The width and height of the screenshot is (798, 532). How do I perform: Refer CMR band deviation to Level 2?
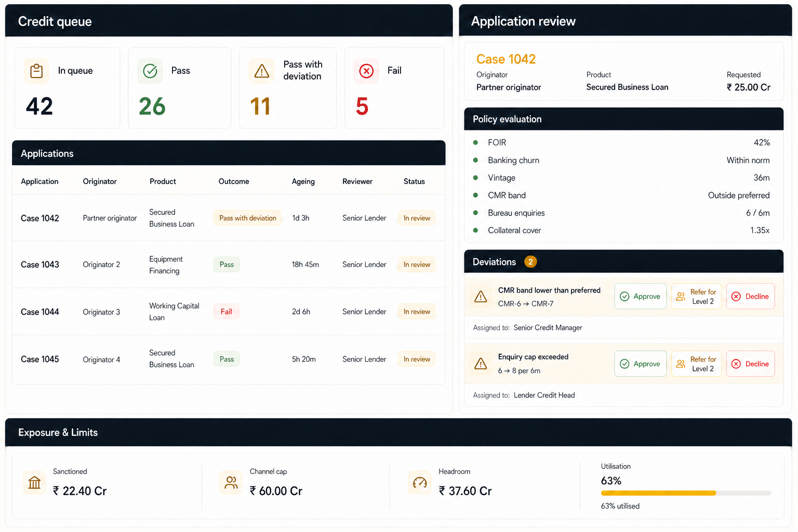(x=696, y=296)
